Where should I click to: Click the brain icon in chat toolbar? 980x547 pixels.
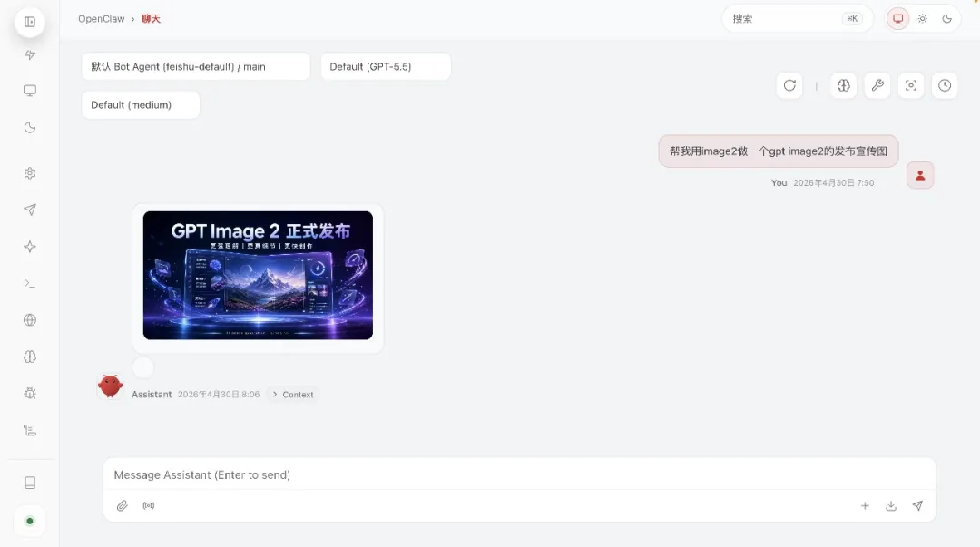[x=843, y=85]
